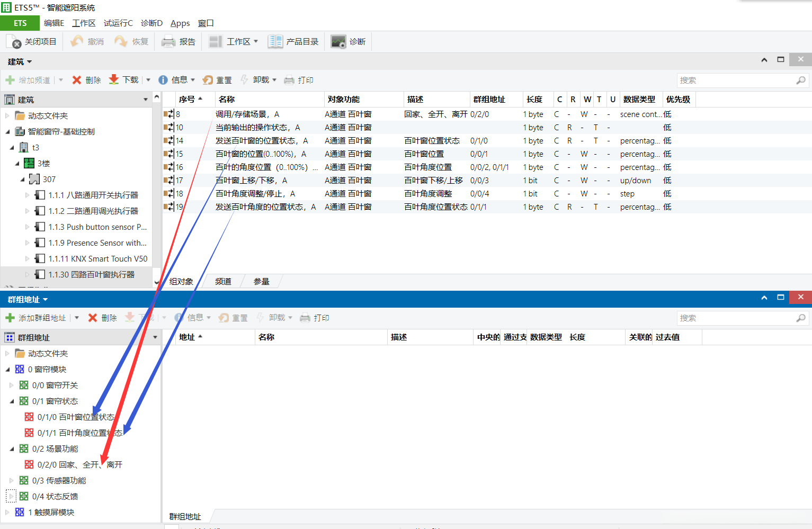Click the red Delete (删除) icon in the Group Address panel

click(x=93, y=318)
